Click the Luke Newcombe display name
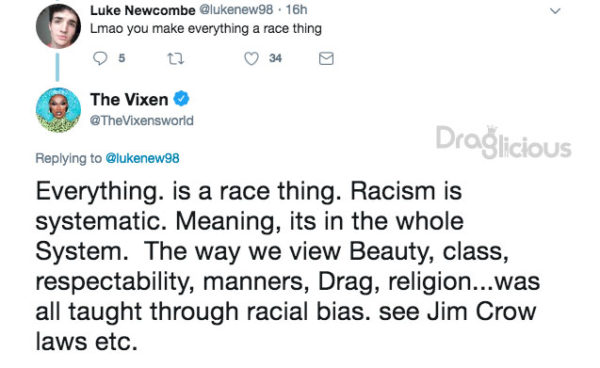The image size is (600, 368). (143, 10)
